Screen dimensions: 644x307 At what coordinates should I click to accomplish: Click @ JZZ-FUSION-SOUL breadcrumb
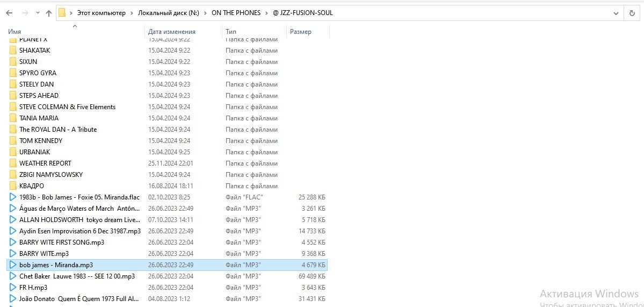(303, 13)
